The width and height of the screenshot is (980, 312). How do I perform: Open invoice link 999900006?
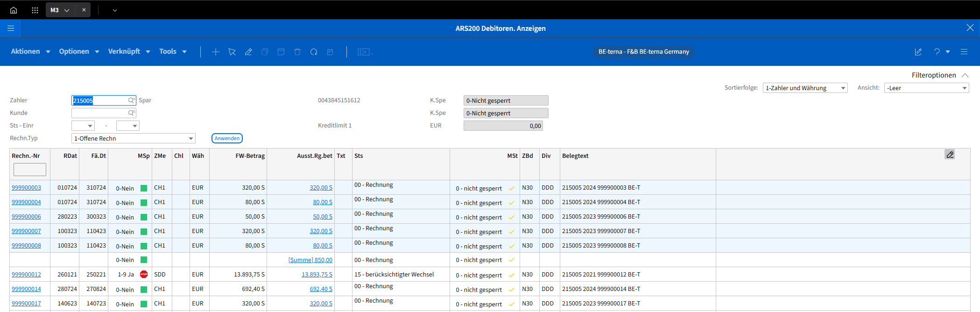pyautogui.click(x=26, y=217)
